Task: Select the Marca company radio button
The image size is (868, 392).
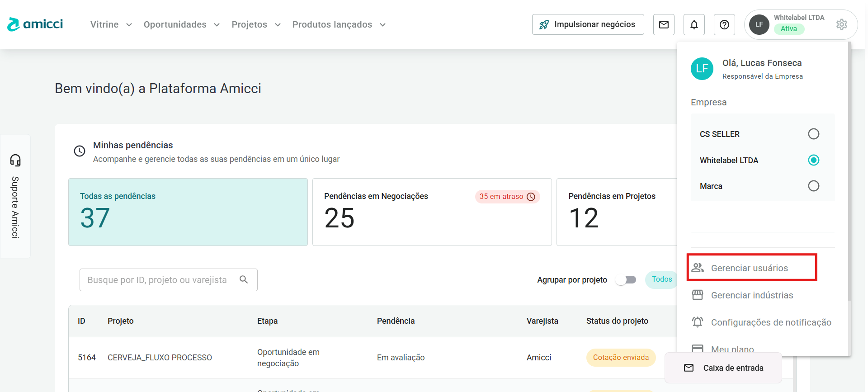Action: 813,186
